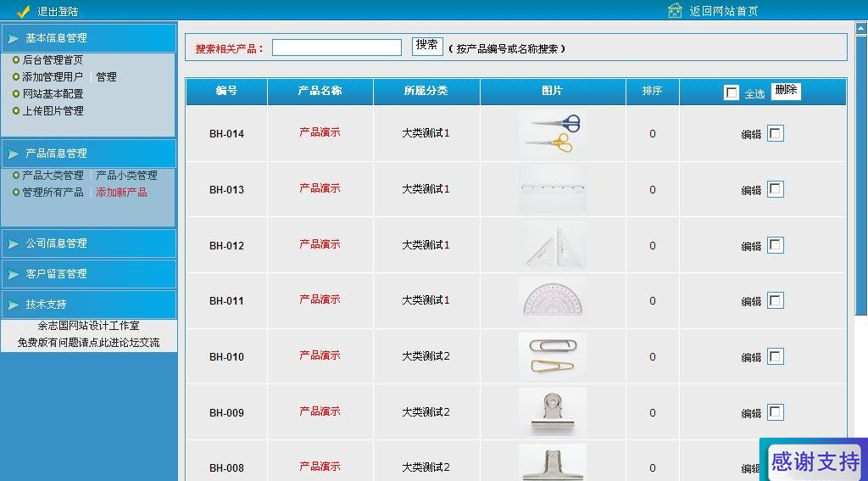Click the vertical scrollbar thumb

tap(861, 175)
